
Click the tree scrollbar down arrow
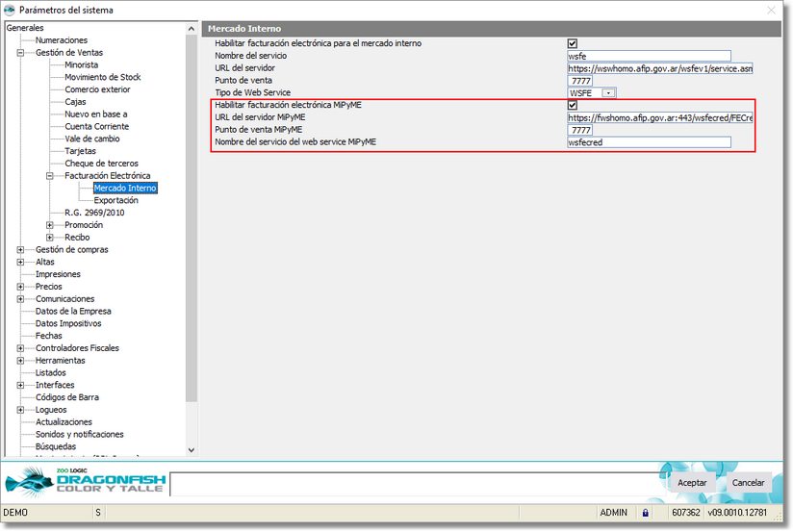pyautogui.click(x=191, y=449)
